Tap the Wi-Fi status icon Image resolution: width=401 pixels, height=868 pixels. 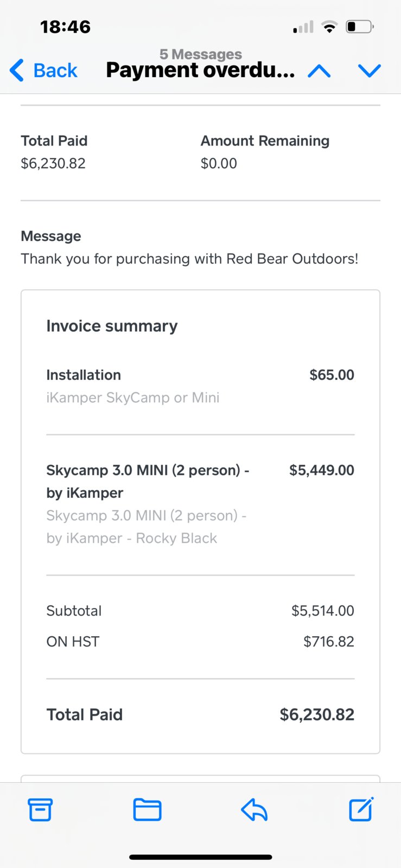coord(329,27)
